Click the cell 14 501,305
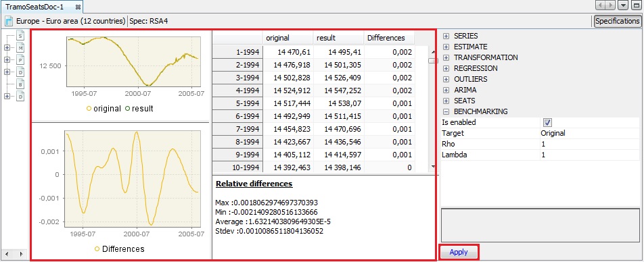The width and height of the screenshot is (644, 262). (338, 65)
